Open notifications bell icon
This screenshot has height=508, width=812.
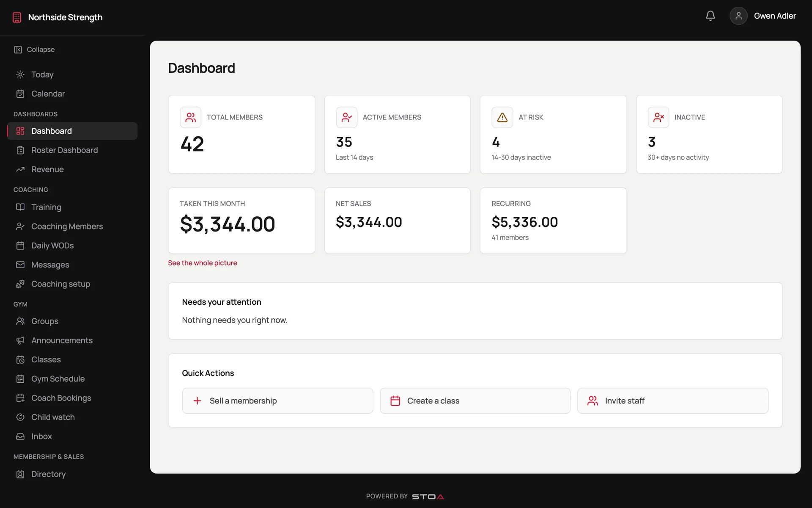click(710, 16)
